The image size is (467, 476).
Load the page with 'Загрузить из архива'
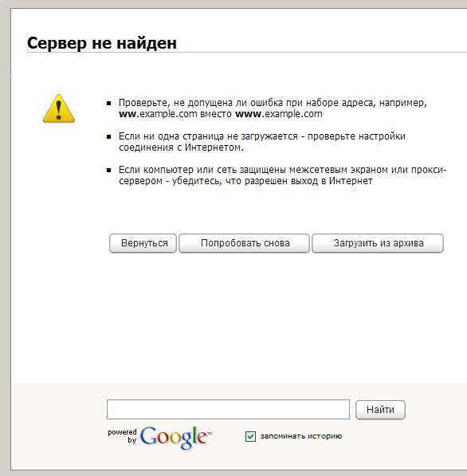pos(378,243)
